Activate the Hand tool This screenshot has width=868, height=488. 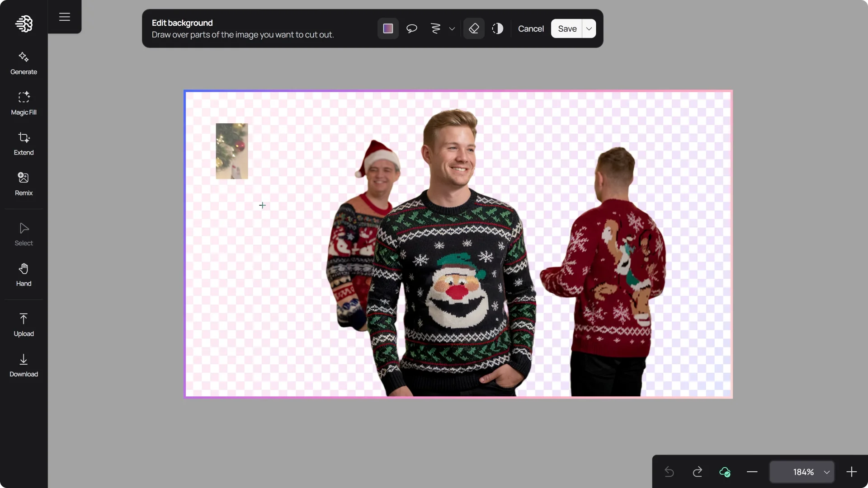point(24,274)
